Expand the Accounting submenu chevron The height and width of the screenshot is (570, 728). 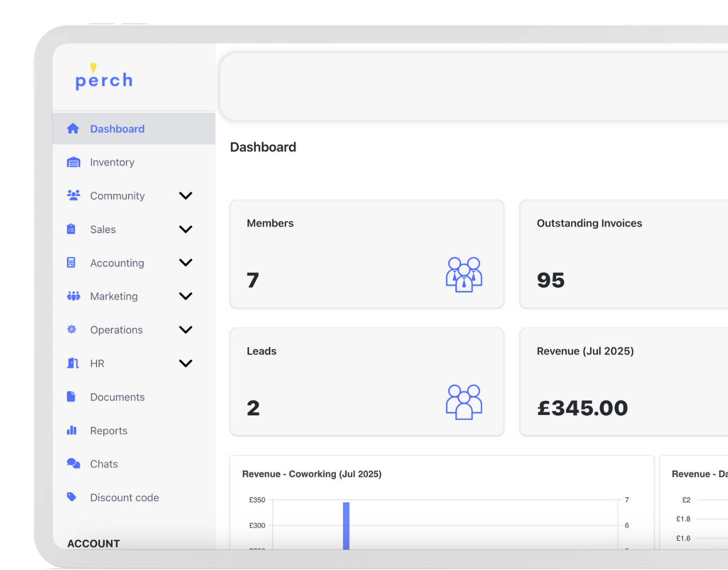pos(185,262)
